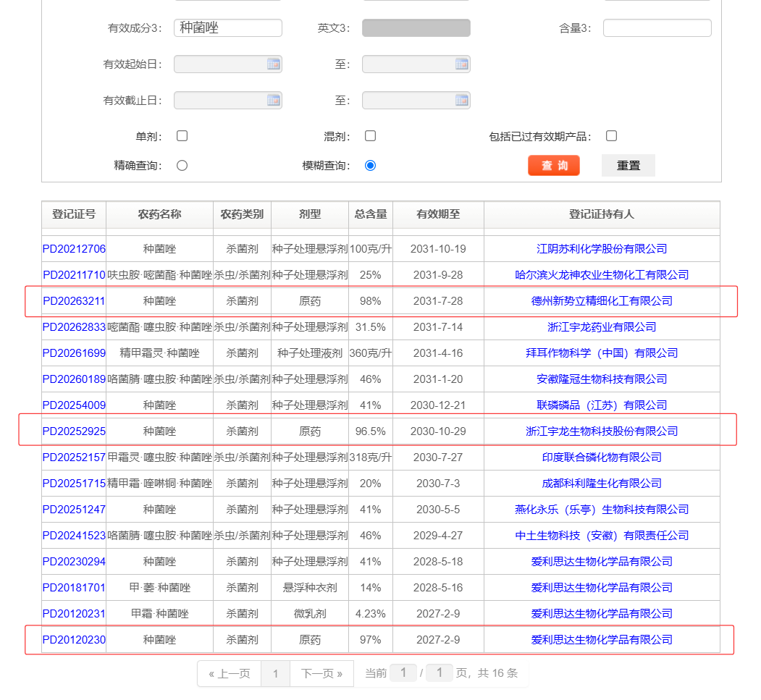Viewport: 761px width, 700px height.
Task: Select the 精确查询 radio button
Action: 182,166
